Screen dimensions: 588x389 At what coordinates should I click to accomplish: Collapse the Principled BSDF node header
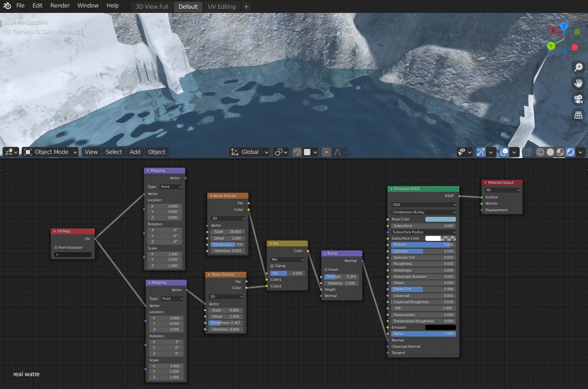click(x=391, y=189)
